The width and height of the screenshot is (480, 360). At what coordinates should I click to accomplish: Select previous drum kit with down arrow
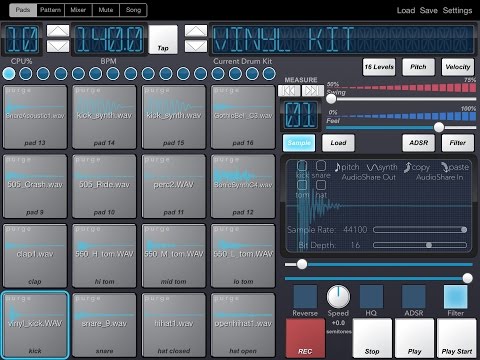coord(196,46)
